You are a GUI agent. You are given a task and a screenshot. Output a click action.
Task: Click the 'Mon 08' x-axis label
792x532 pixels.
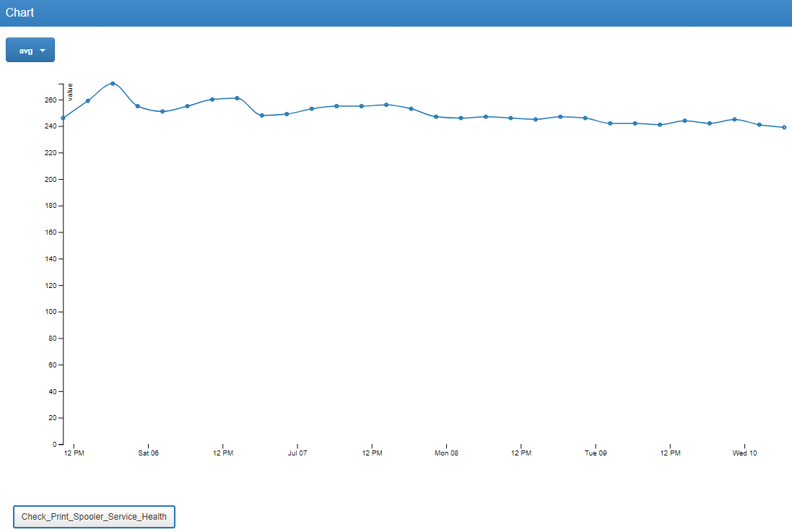click(446, 453)
